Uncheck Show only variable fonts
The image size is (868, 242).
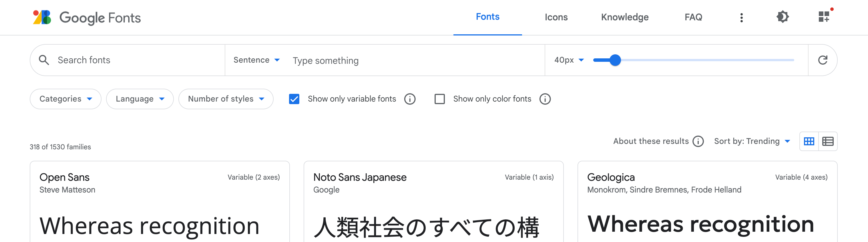click(x=294, y=99)
